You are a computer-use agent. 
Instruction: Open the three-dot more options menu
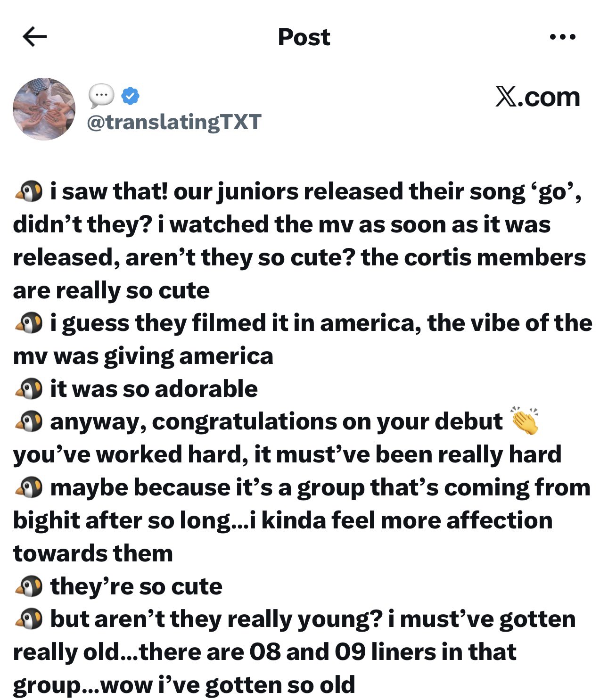pos(562,37)
